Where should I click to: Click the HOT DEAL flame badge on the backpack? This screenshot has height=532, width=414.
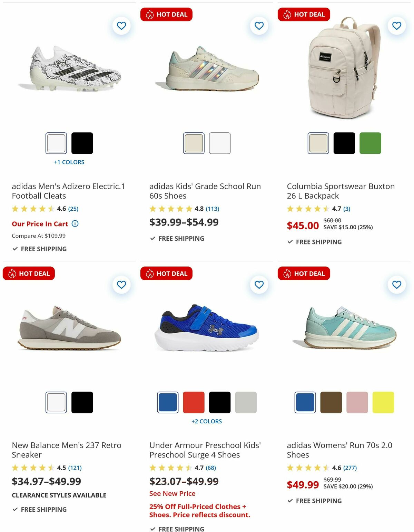tap(304, 14)
